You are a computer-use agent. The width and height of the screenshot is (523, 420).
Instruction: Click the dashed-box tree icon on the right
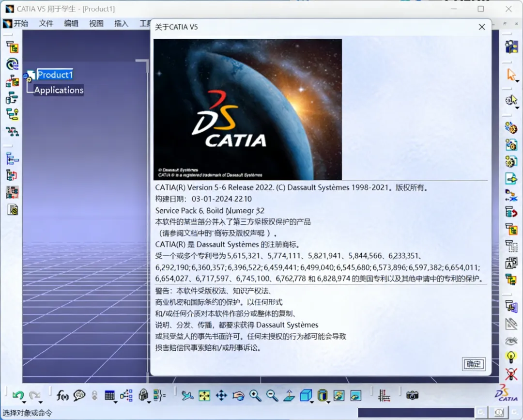point(511,246)
